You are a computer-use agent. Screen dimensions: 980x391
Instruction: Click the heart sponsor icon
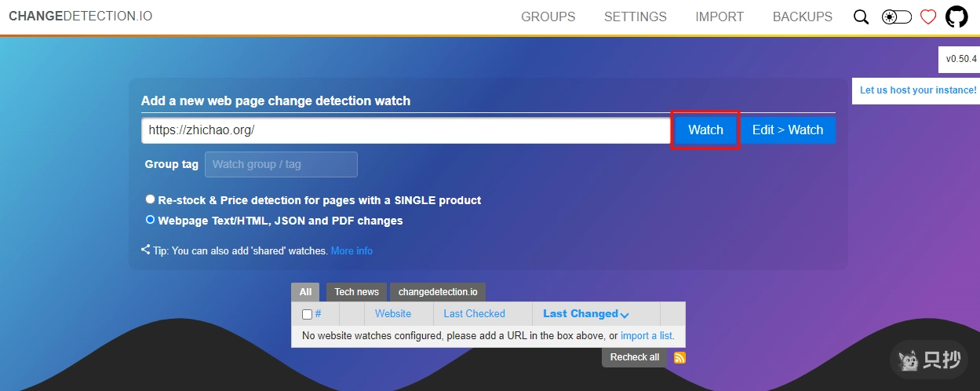click(928, 17)
